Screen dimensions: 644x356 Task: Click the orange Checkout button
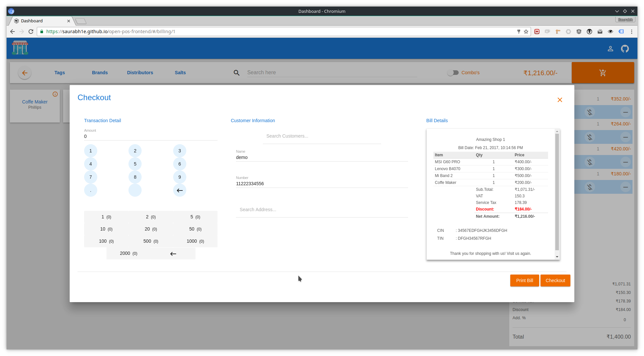tap(555, 280)
